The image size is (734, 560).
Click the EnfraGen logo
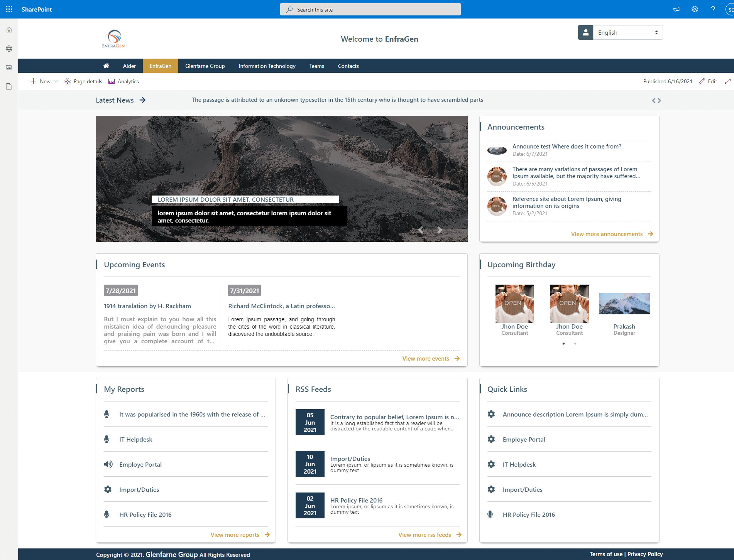113,39
